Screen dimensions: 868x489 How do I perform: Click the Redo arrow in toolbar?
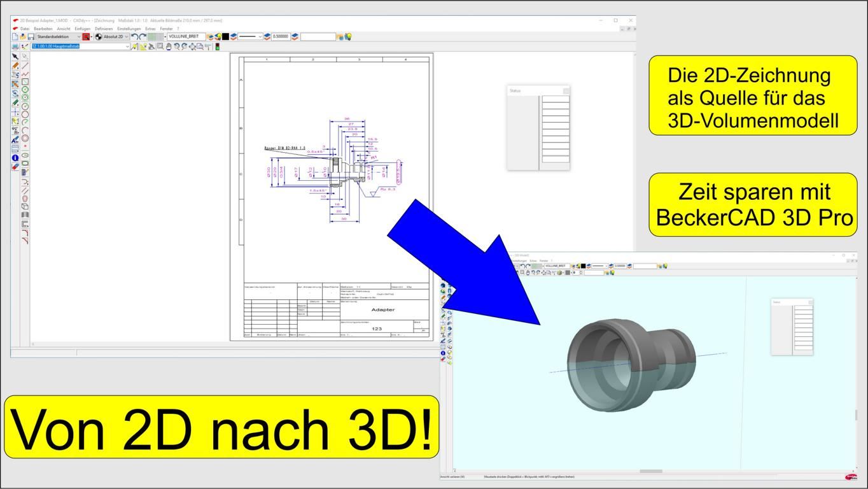click(x=143, y=37)
